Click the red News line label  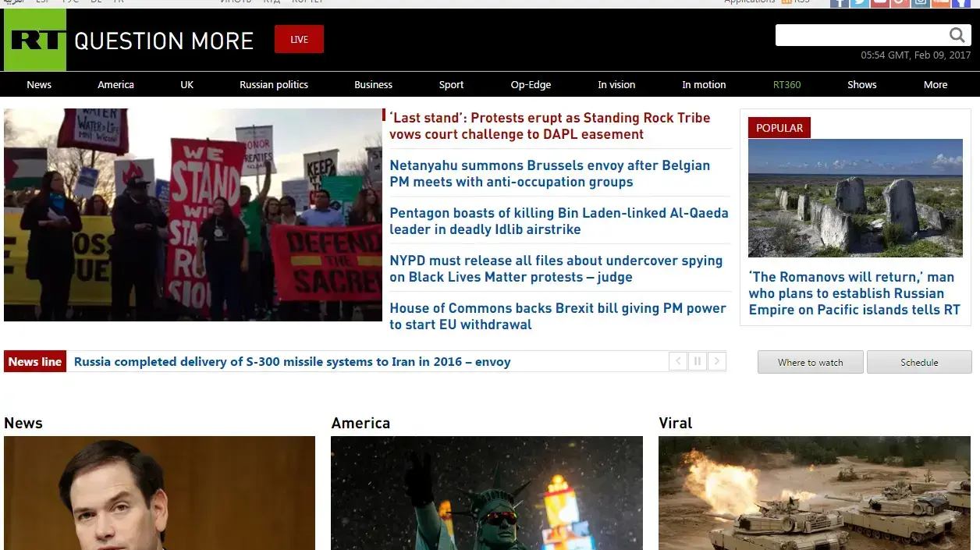[35, 362]
